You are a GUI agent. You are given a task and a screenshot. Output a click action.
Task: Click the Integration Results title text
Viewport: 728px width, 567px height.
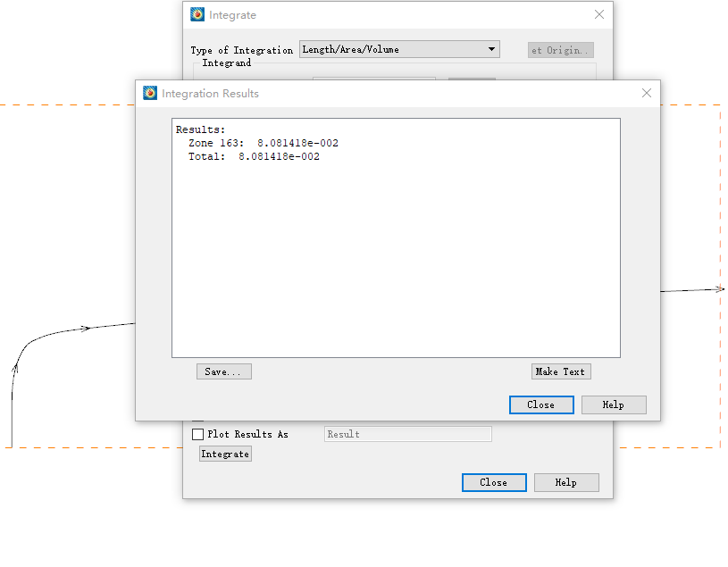(x=210, y=93)
